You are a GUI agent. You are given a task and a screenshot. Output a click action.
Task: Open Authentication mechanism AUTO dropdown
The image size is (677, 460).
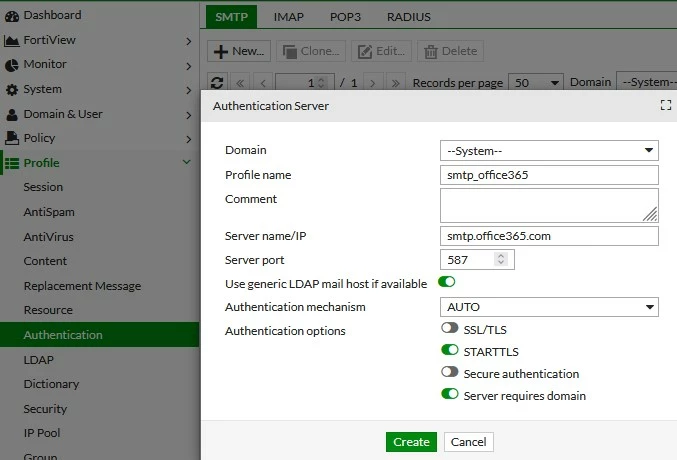point(549,307)
